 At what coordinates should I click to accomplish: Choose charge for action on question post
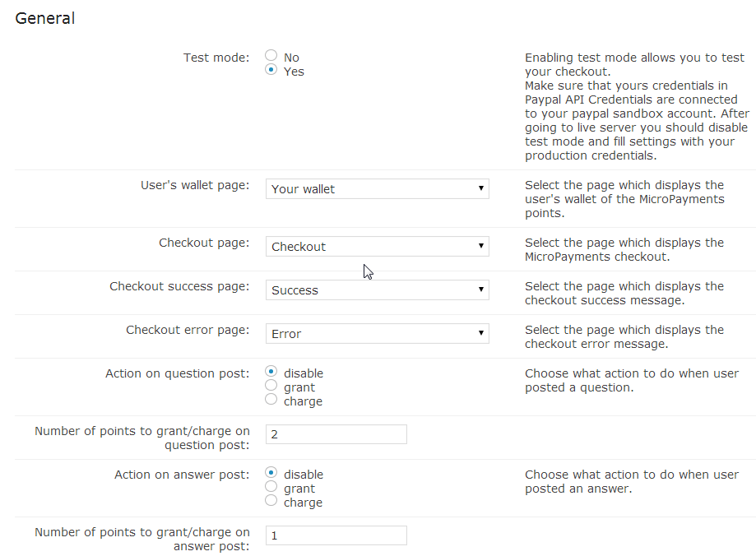click(271, 401)
